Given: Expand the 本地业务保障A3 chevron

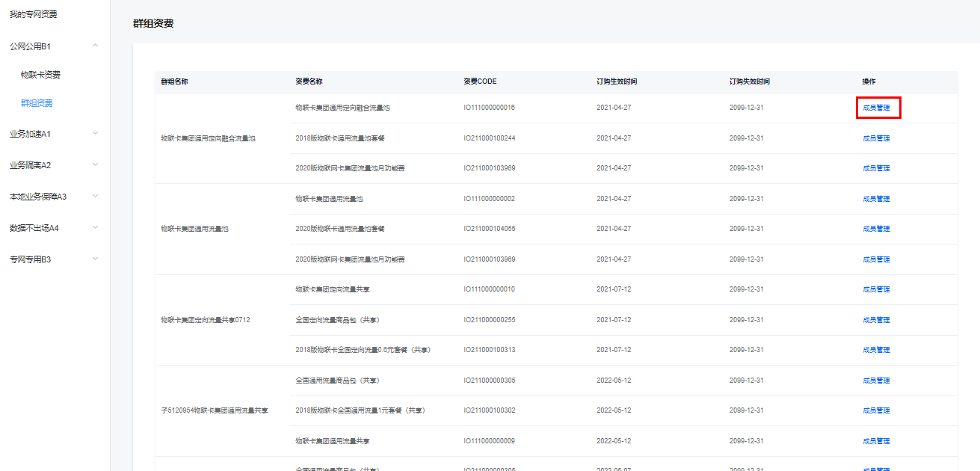Looking at the screenshot, I should (x=95, y=197).
